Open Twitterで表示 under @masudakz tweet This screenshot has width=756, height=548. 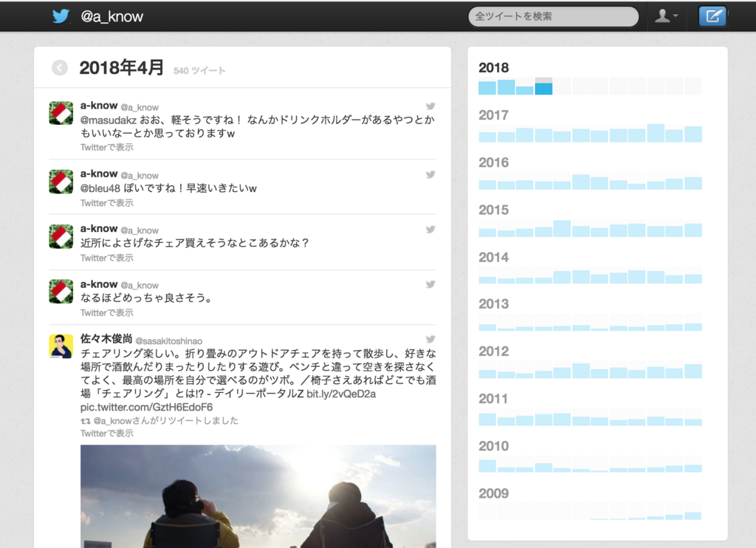[x=107, y=147]
